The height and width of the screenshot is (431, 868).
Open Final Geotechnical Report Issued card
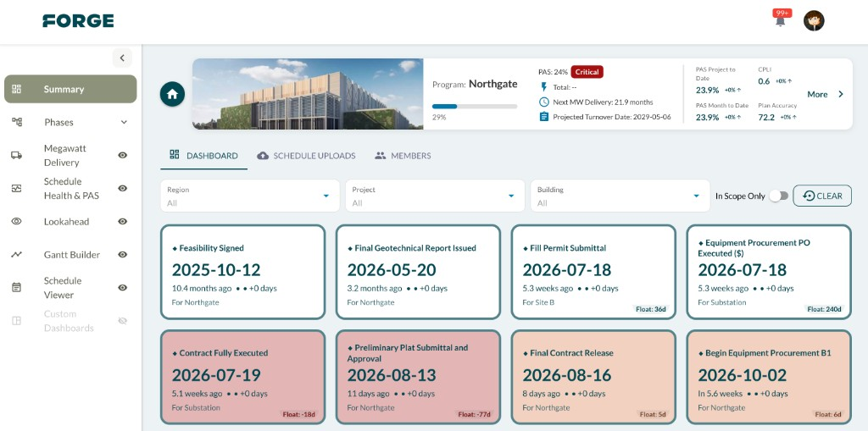pyautogui.click(x=418, y=272)
